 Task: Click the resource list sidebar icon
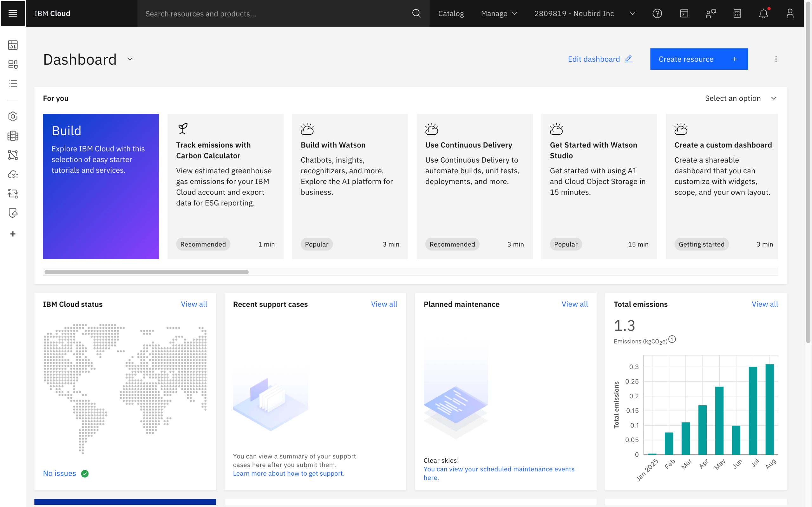pyautogui.click(x=13, y=83)
